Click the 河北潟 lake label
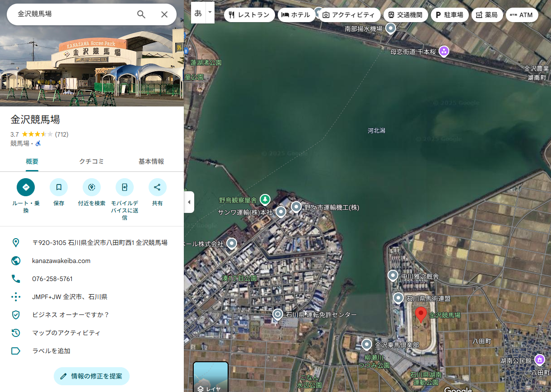The height and width of the screenshot is (392, 551). coord(376,131)
